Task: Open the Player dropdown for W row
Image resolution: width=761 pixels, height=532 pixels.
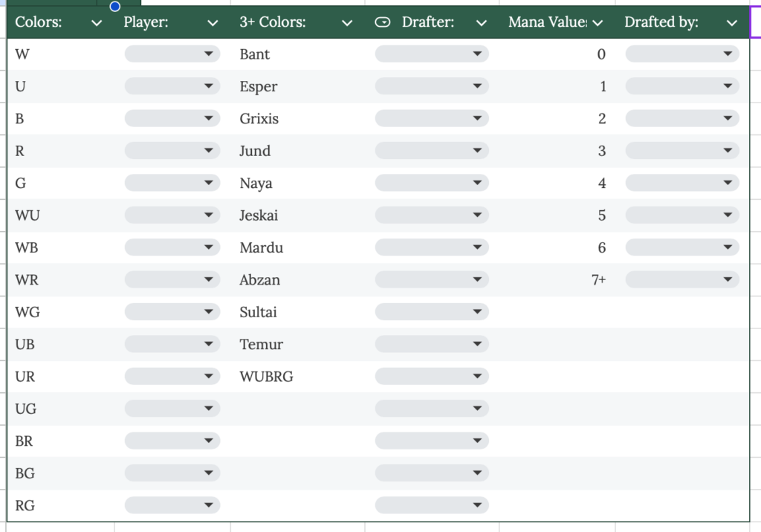Action: 172,54
